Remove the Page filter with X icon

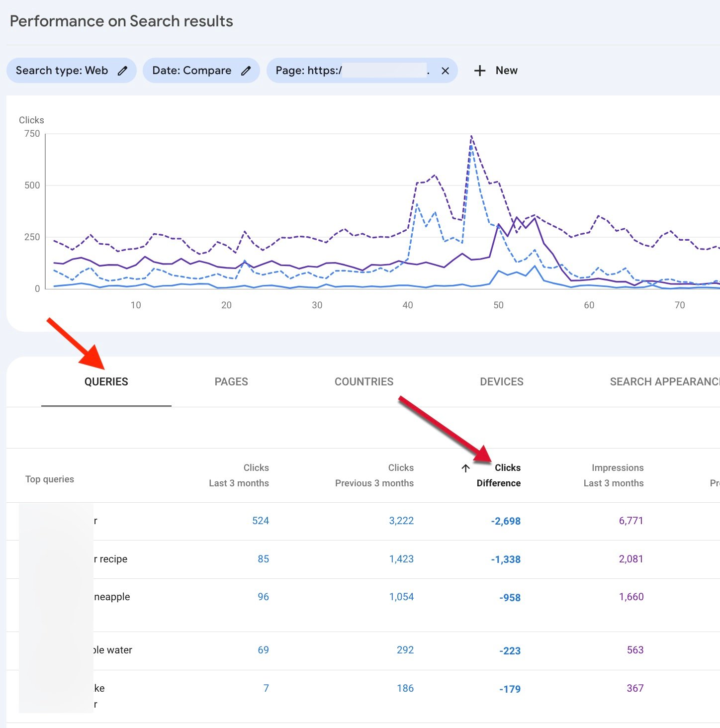tap(445, 71)
